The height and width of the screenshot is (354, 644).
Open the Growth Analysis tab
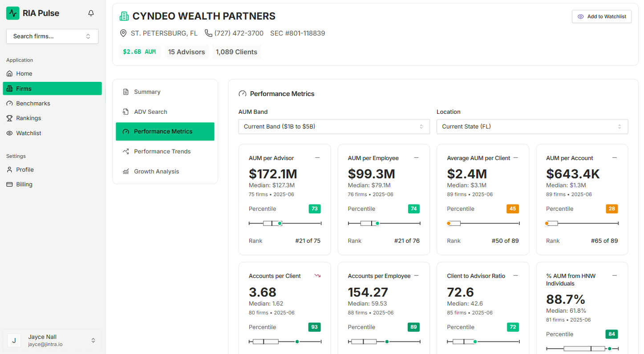click(x=156, y=172)
